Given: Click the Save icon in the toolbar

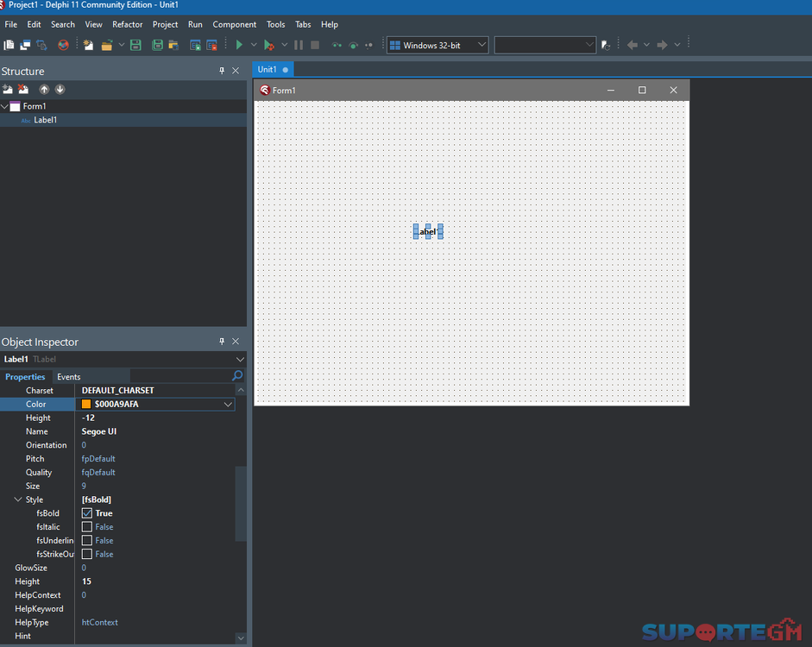Looking at the screenshot, I should coord(135,45).
